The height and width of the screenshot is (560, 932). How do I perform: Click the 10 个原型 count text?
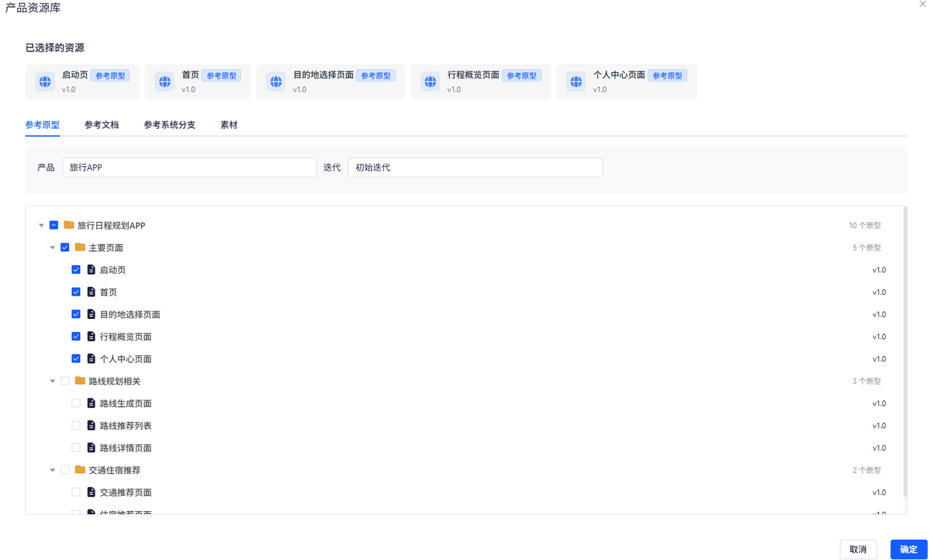[865, 226]
